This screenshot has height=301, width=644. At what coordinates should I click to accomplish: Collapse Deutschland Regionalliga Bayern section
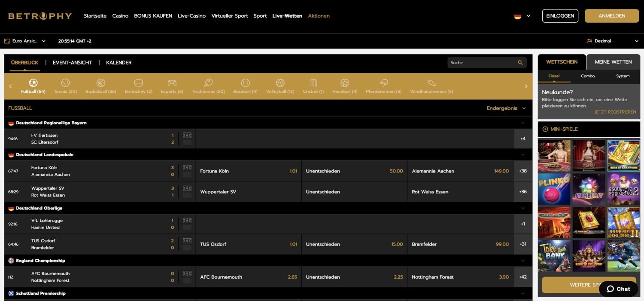pyautogui.click(x=522, y=123)
